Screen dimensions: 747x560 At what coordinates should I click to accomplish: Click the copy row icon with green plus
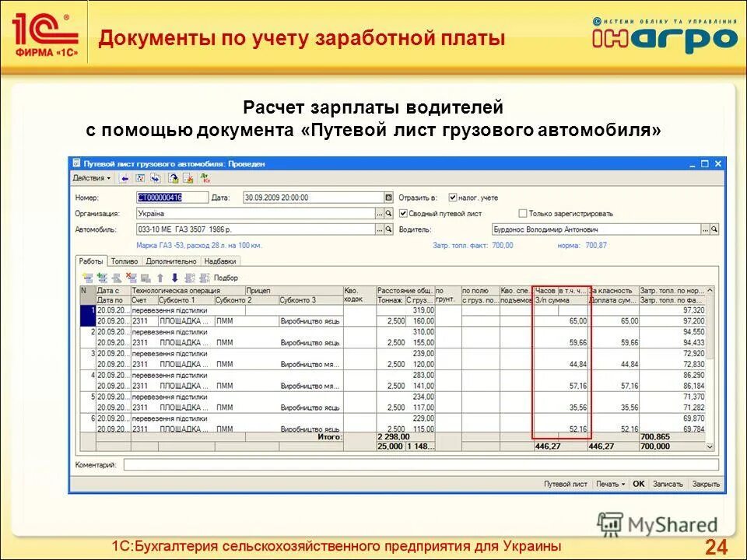[x=102, y=278]
